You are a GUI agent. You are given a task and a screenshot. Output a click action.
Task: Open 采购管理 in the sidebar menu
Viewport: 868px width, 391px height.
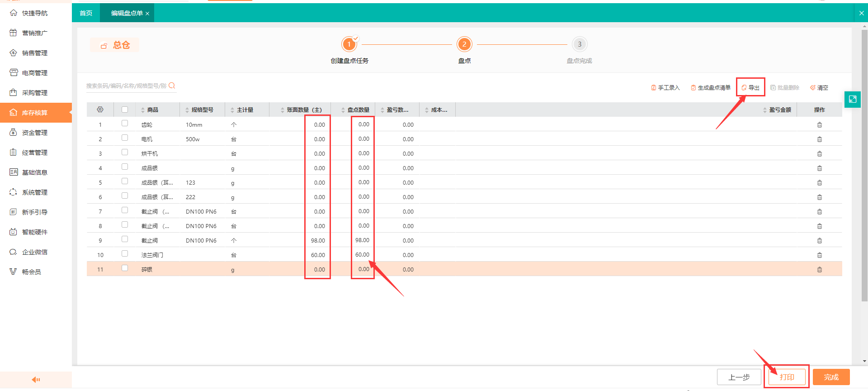[35, 93]
